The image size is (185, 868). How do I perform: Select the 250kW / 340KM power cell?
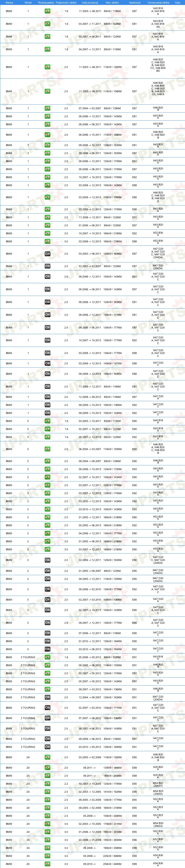[112, 864]
